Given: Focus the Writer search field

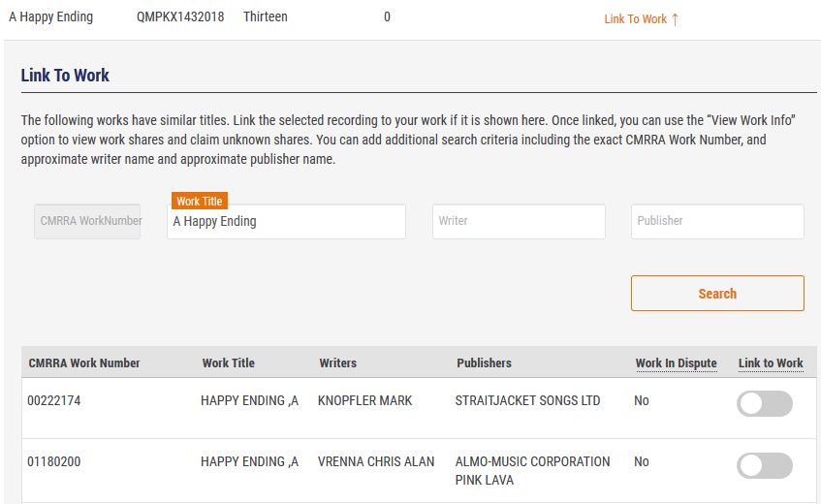Looking at the screenshot, I should click(x=519, y=221).
